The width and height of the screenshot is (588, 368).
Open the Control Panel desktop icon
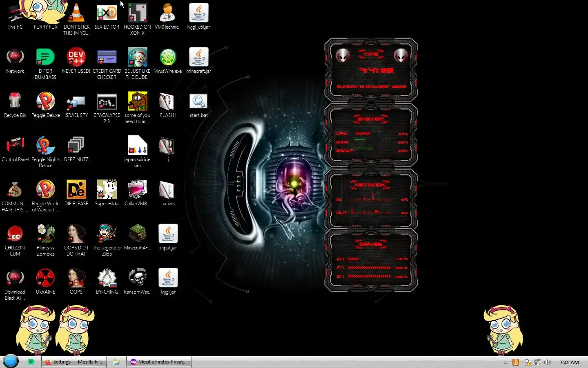click(15, 149)
